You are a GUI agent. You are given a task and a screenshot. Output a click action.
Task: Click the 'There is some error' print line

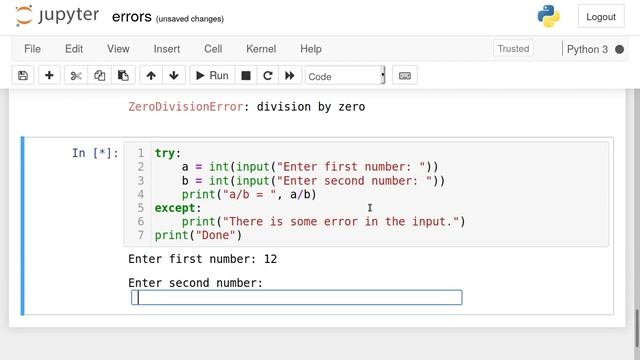pyautogui.click(x=323, y=222)
